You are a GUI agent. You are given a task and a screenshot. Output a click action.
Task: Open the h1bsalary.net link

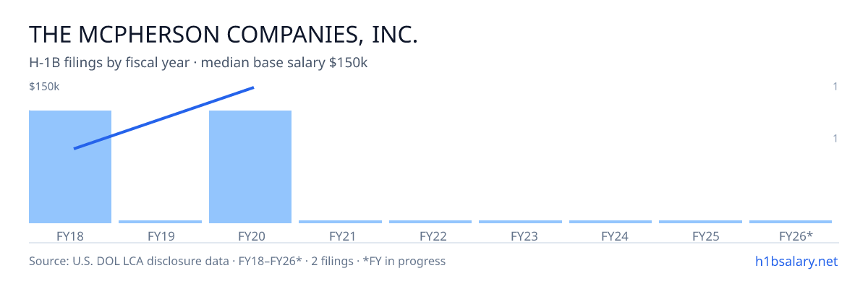pyautogui.click(x=796, y=261)
